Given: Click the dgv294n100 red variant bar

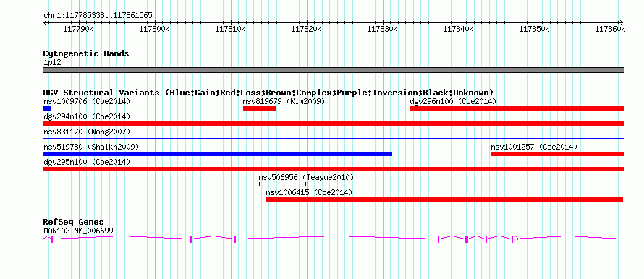Looking at the screenshot, I should pyautogui.click(x=333, y=124).
